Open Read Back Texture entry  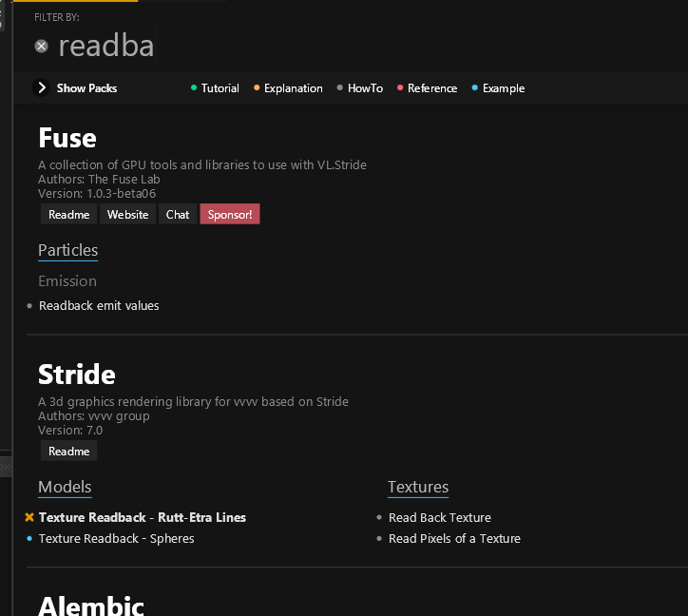439,518
